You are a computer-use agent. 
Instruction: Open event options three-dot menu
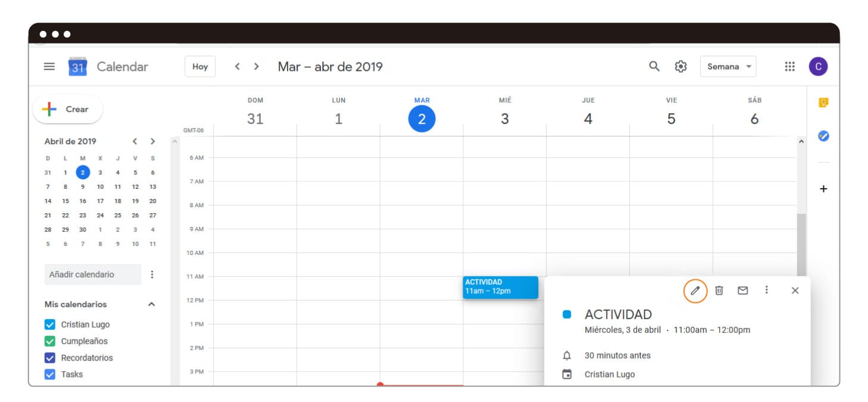coord(766,290)
